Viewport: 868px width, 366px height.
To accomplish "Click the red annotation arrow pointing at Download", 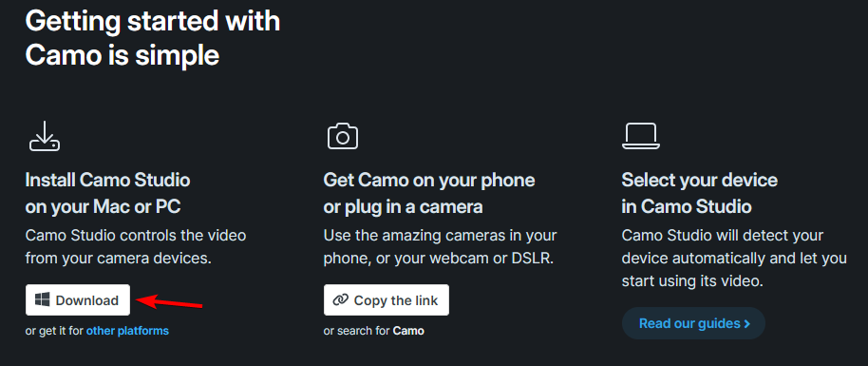I will pos(169,302).
